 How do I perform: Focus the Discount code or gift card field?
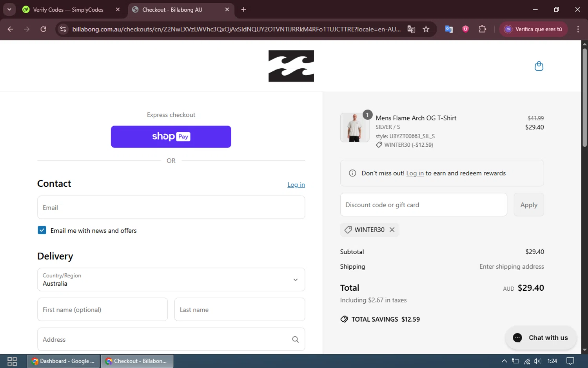coord(423,205)
